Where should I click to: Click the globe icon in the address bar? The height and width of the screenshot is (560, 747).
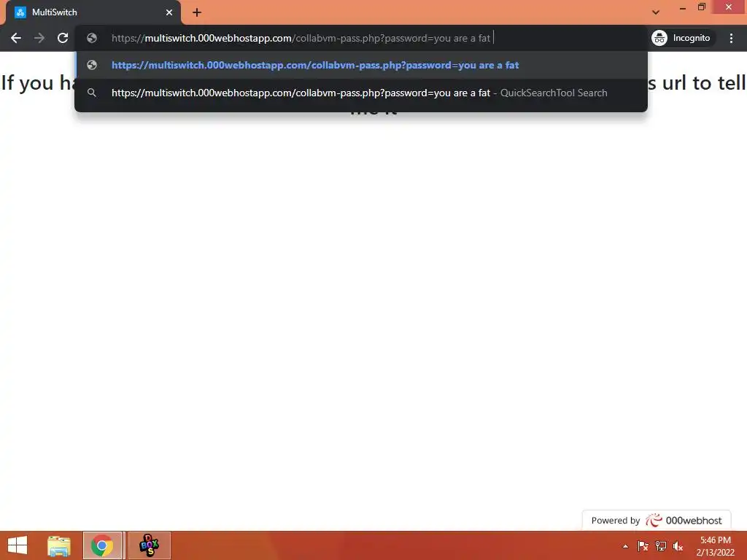coord(92,38)
